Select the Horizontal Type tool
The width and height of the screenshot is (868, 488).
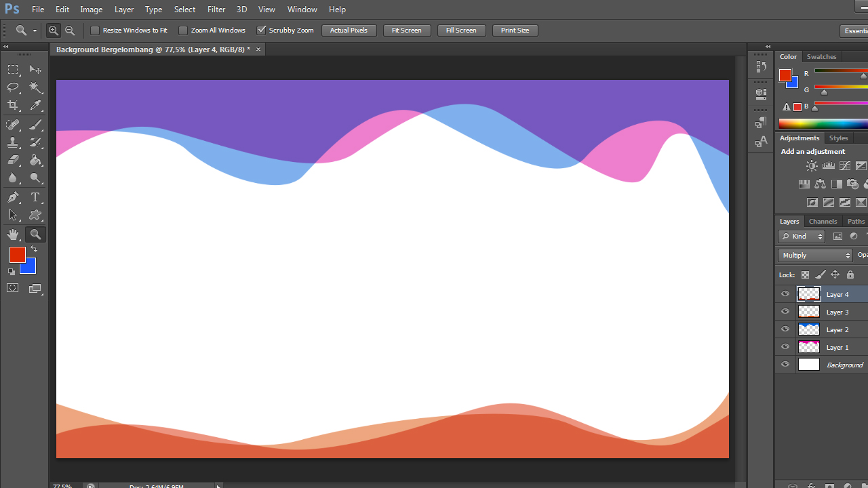(x=35, y=197)
